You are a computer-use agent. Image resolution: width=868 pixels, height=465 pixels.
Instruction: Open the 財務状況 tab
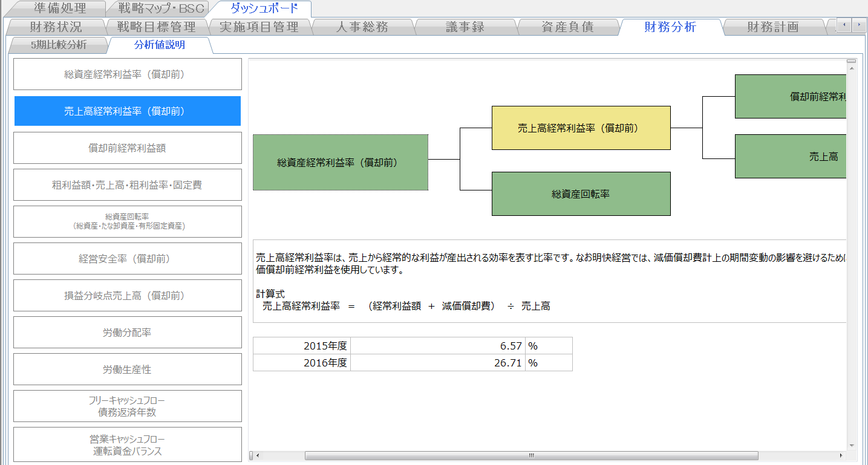[56, 27]
